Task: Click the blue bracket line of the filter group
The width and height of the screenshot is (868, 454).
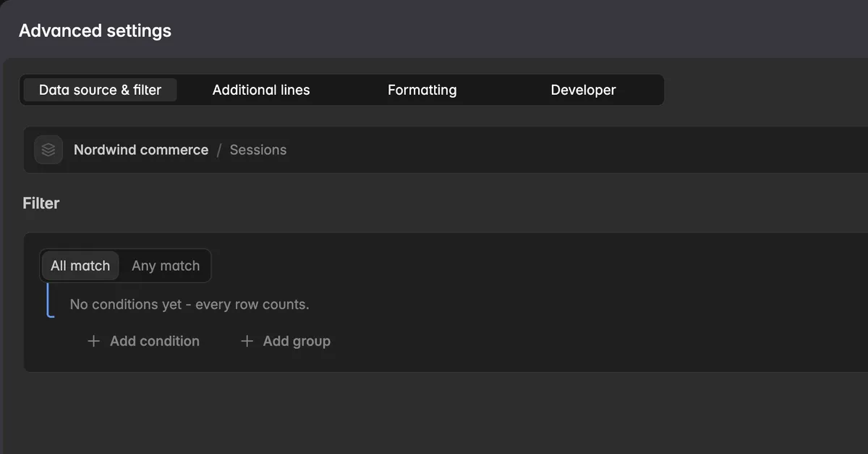Action: coord(49,300)
